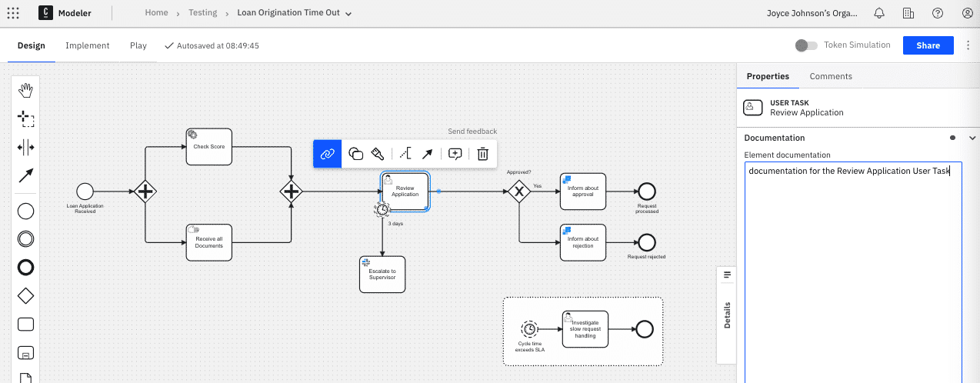Select the Comments tab
The height and width of the screenshot is (383, 980).
(x=831, y=76)
